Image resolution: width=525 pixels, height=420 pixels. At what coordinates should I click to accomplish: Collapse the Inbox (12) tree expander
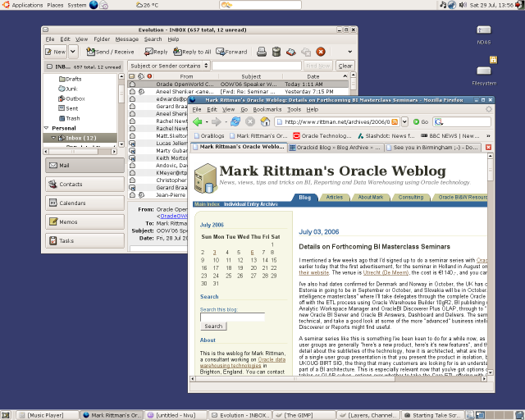(53, 138)
